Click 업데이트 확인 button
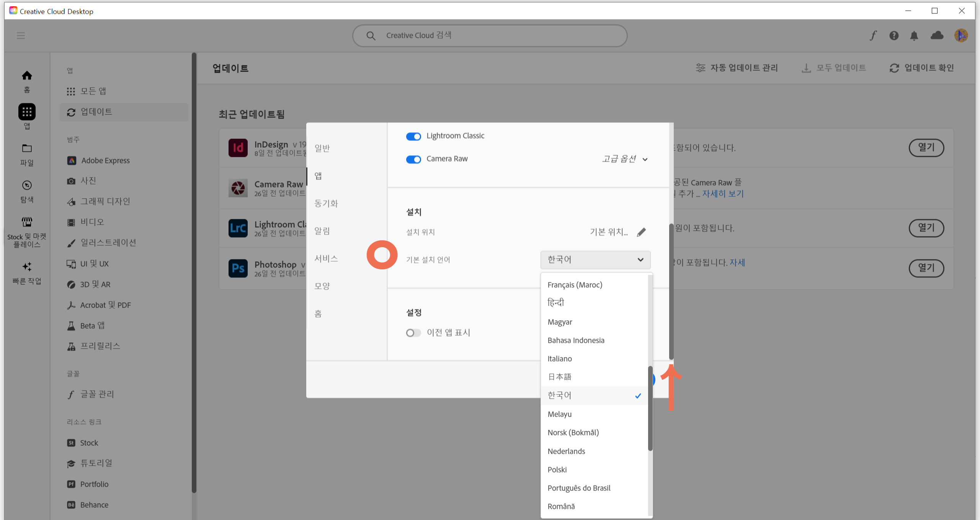Image resolution: width=980 pixels, height=520 pixels. [921, 68]
